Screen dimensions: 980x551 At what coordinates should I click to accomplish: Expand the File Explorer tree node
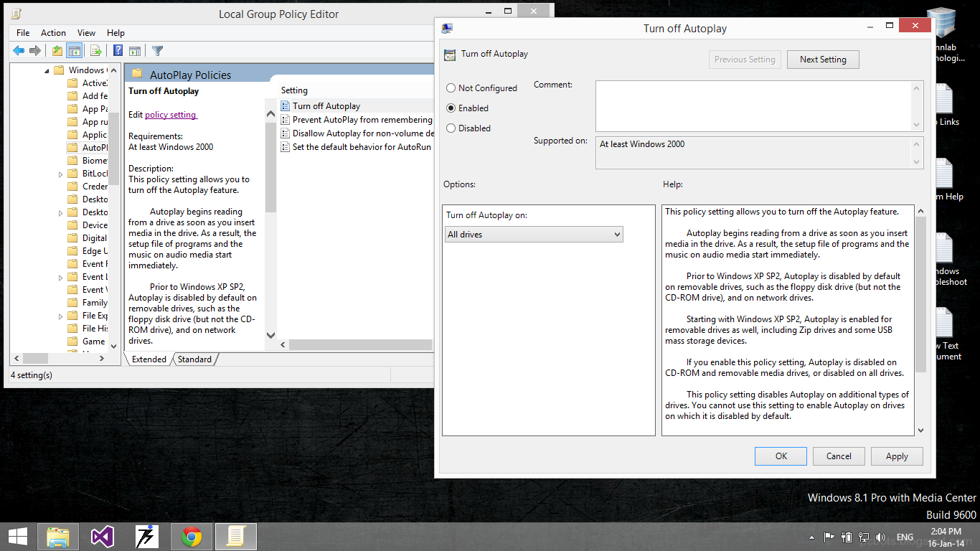pyautogui.click(x=60, y=316)
